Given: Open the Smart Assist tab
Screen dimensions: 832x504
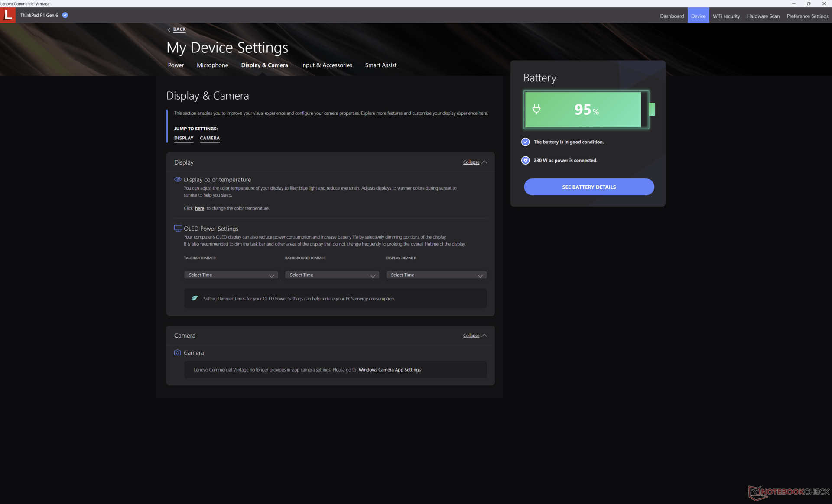Looking at the screenshot, I should coord(380,65).
